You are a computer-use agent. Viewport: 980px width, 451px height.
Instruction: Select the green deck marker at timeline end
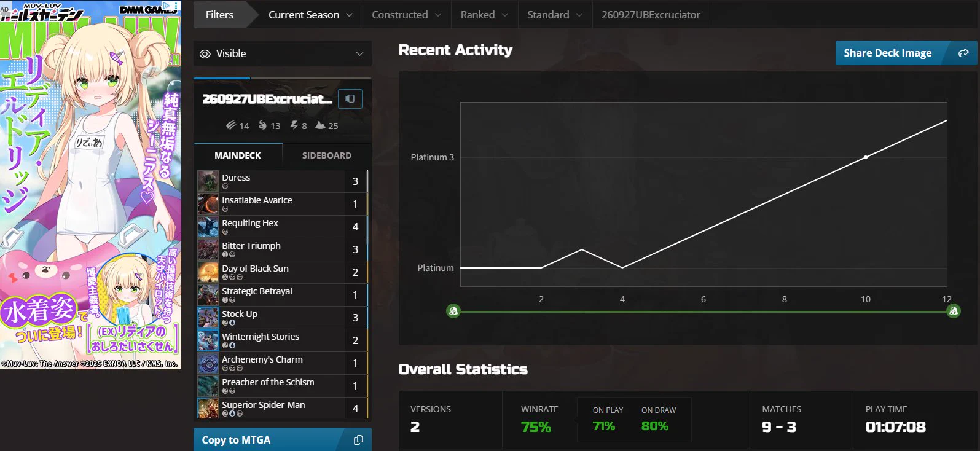953,311
